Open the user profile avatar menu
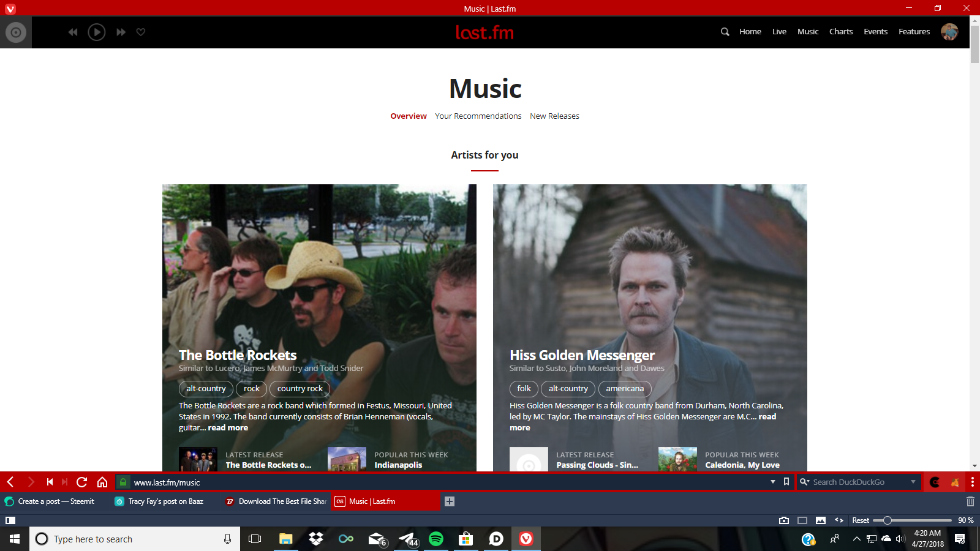Screen dimensions: 980x551 [x=949, y=32]
